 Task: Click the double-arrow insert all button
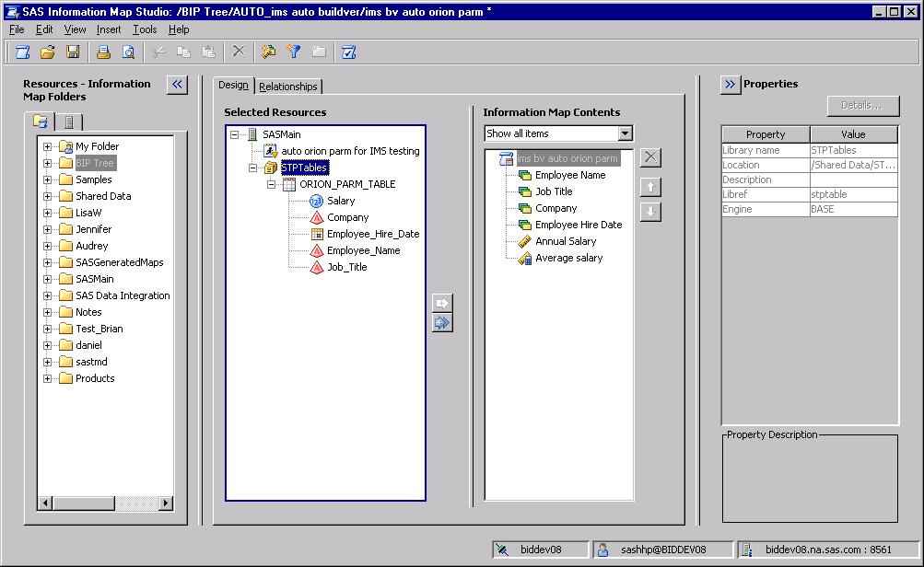442,323
